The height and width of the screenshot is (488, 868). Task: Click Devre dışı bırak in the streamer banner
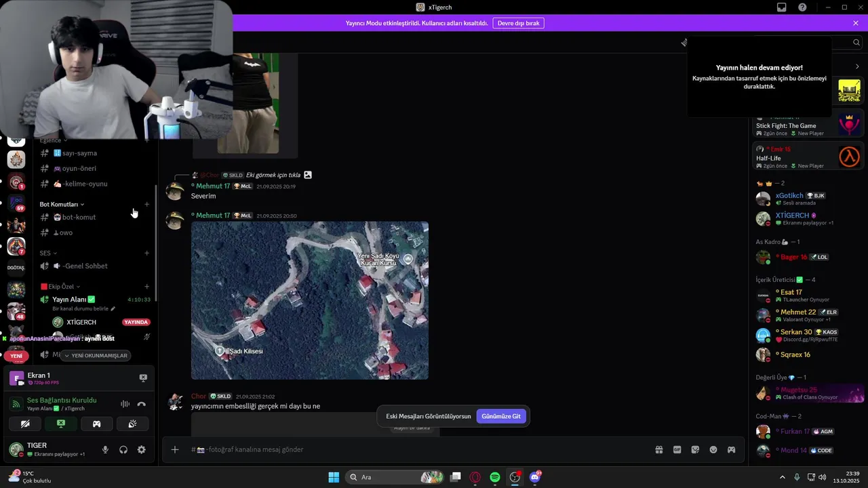[518, 23]
